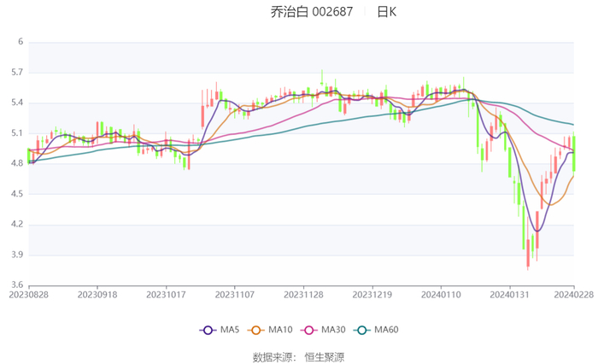Hide the MA30 line via its text label

[x=333, y=330]
